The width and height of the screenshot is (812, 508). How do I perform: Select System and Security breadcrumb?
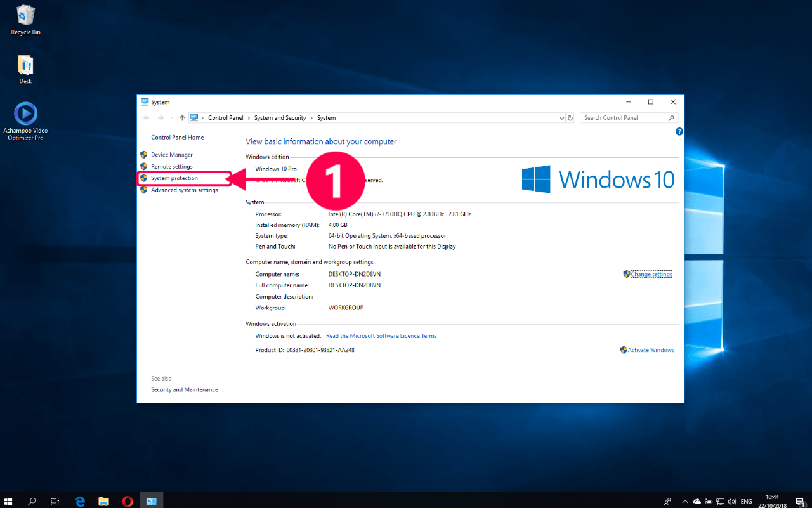(280, 118)
